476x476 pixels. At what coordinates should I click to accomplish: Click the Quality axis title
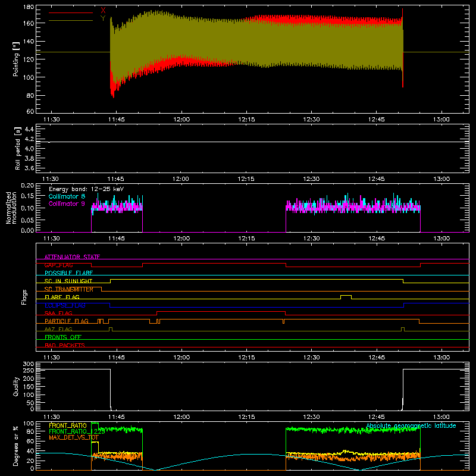16,386
